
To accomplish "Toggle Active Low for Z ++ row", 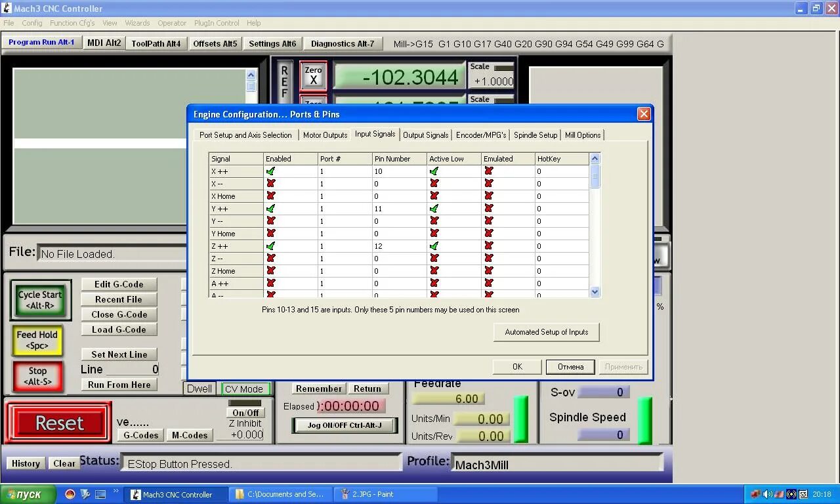I will point(434,246).
